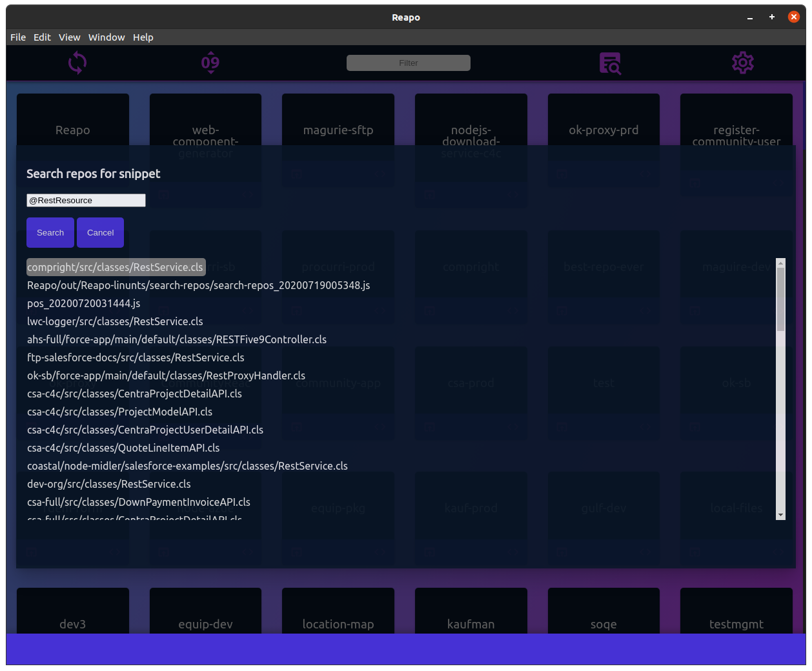The width and height of the screenshot is (812, 671).
Task: Select coastal/node-midler salesforce-examples RestService.cls result
Action: pos(187,466)
